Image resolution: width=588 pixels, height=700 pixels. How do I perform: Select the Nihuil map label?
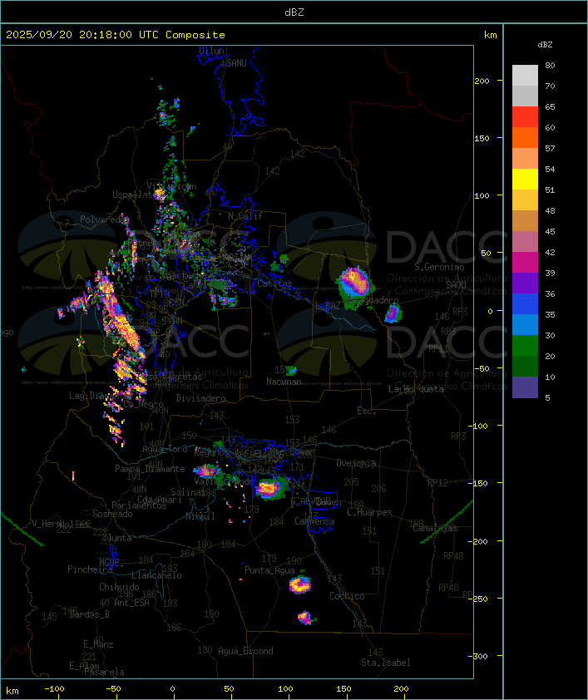[x=200, y=516]
